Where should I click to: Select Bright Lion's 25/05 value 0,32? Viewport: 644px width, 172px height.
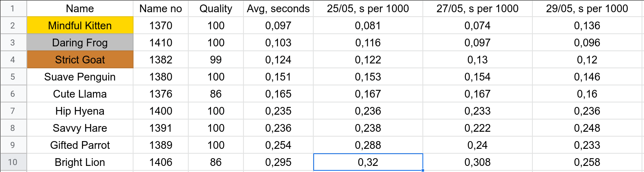tap(368, 162)
